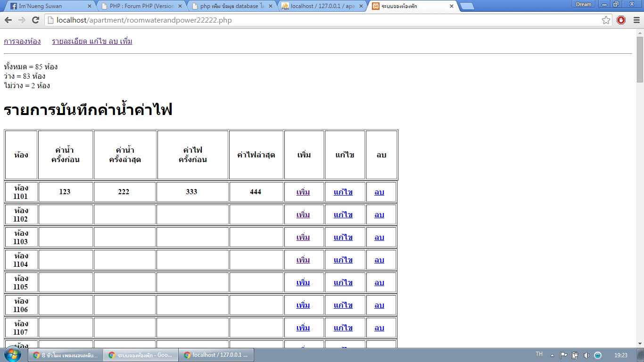Viewport: 644px width, 362px height.
Task: Click แก้ไข link for room 1103
Action: coord(343,237)
